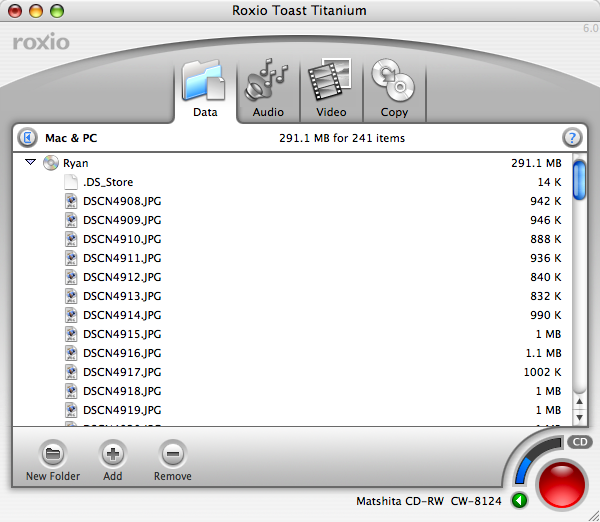The image size is (600, 522).
Task: Toggle the CD disc type button
Action: [x=580, y=442]
